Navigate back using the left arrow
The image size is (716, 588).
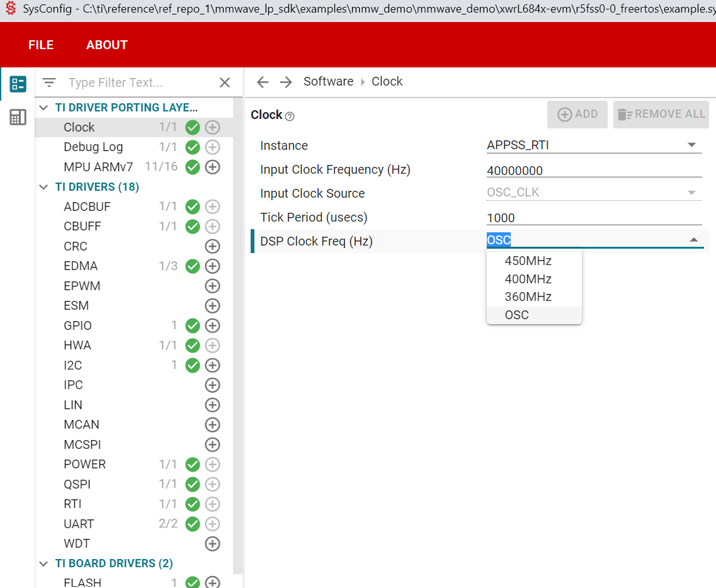pyautogui.click(x=263, y=82)
